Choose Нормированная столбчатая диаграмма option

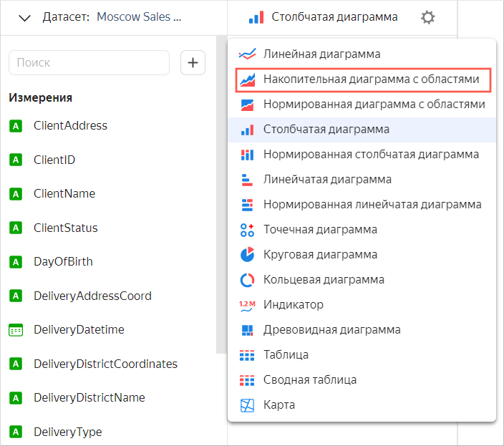coord(371,155)
